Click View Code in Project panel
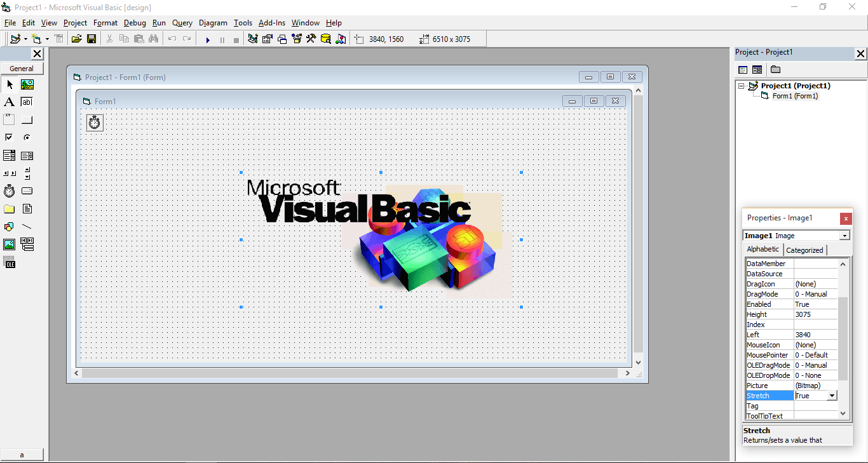This screenshot has width=868, height=463. (742, 70)
